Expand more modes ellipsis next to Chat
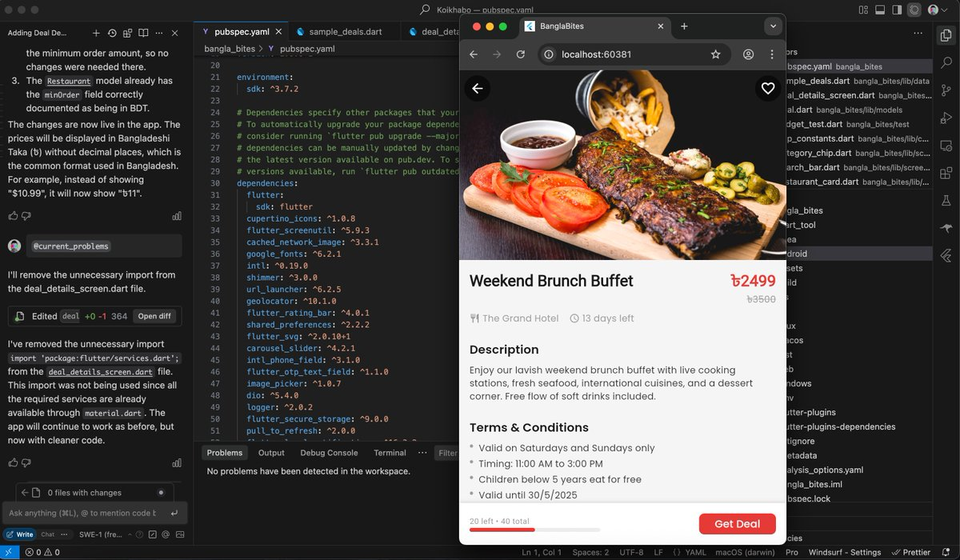960x560 pixels. 65,534
